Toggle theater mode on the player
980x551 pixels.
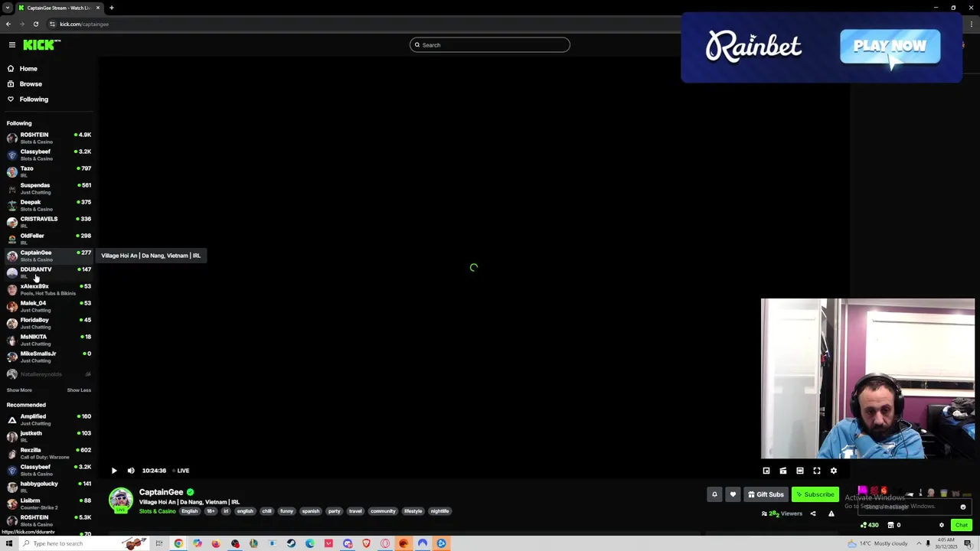click(x=800, y=471)
